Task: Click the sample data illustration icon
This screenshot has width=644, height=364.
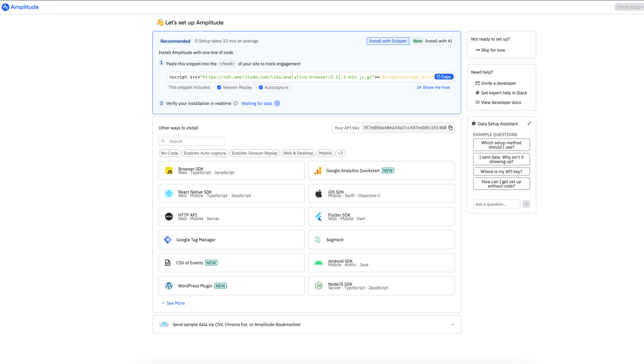Action: (164, 324)
